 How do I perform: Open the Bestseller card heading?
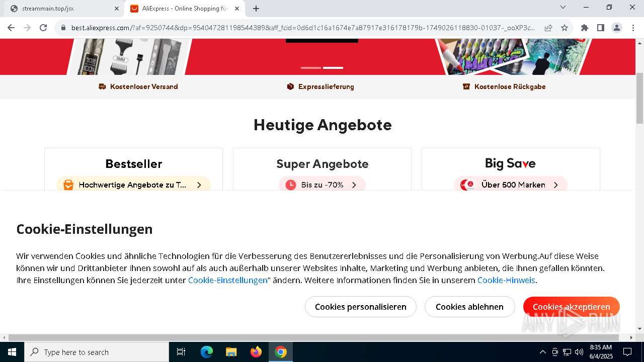tap(134, 164)
